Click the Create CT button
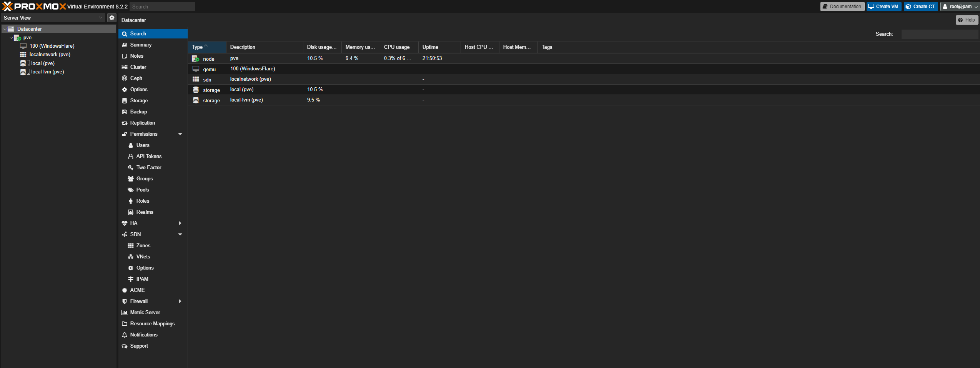This screenshot has width=980, height=368. [920, 6]
